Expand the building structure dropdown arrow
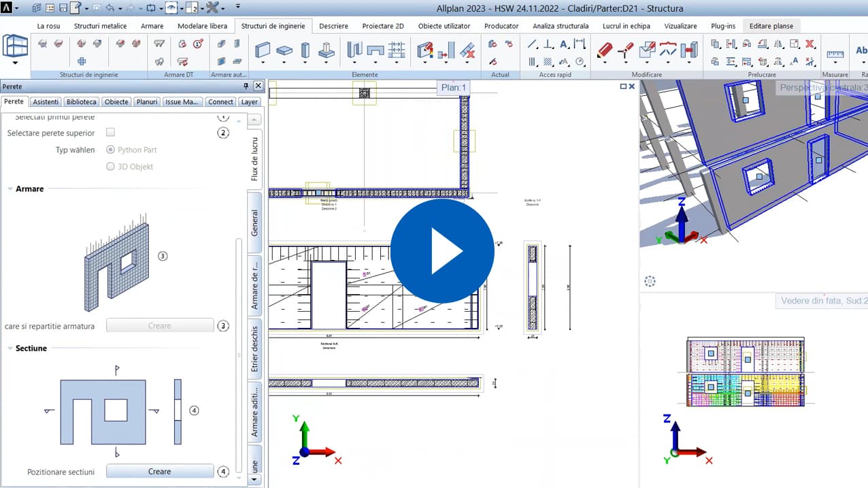The width and height of the screenshot is (868, 488). [15, 63]
